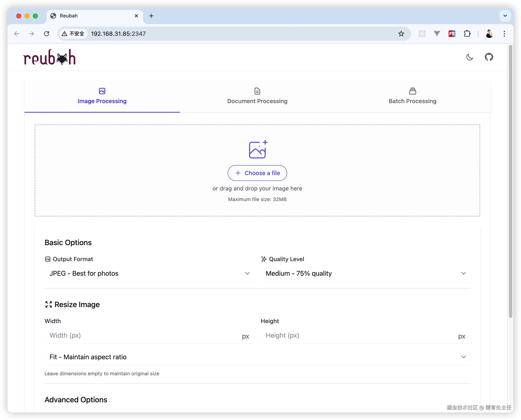Click the Width (px) input field
Screen dimensions: 521x420
149,336
